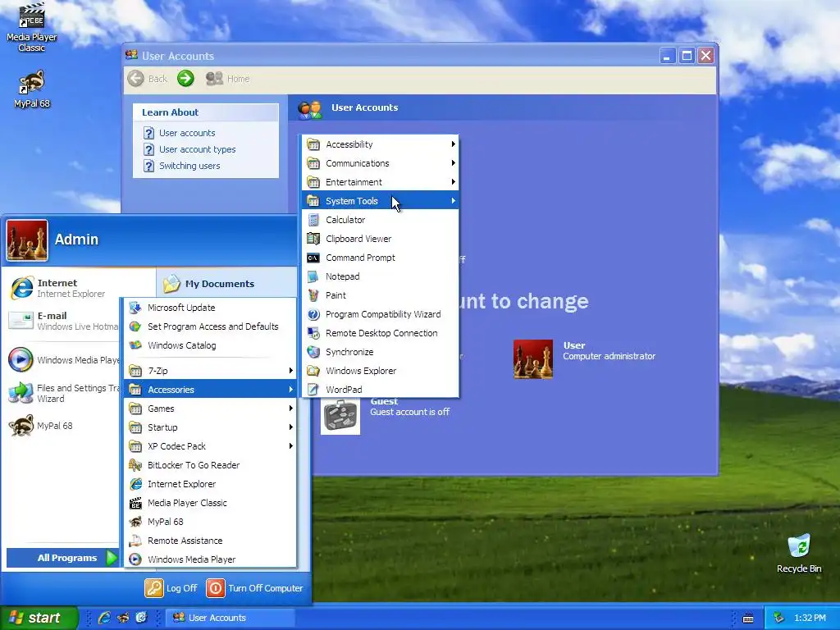Open WordPad from Accessories
840x630 pixels.
pyautogui.click(x=381, y=390)
